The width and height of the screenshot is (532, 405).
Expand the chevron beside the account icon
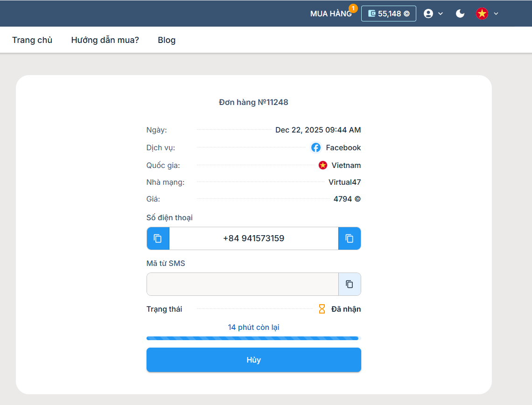tap(441, 14)
